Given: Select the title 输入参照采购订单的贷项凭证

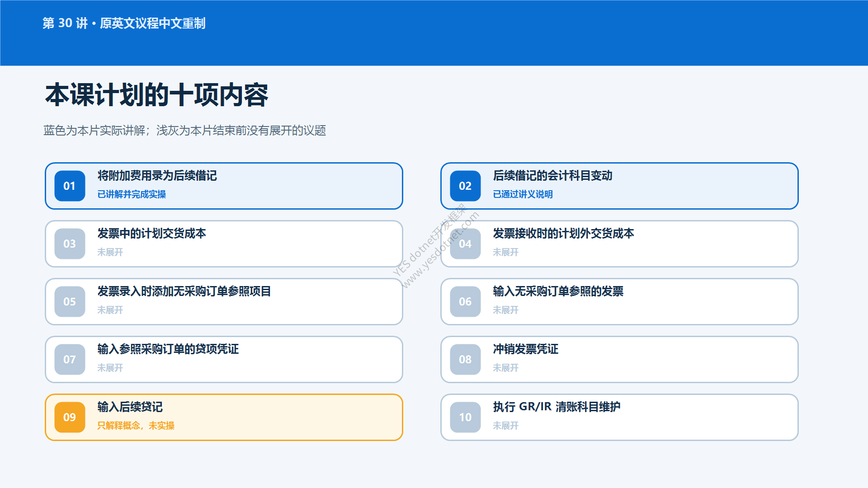Looking at the screenshot, I should click(x=168, y=349).
